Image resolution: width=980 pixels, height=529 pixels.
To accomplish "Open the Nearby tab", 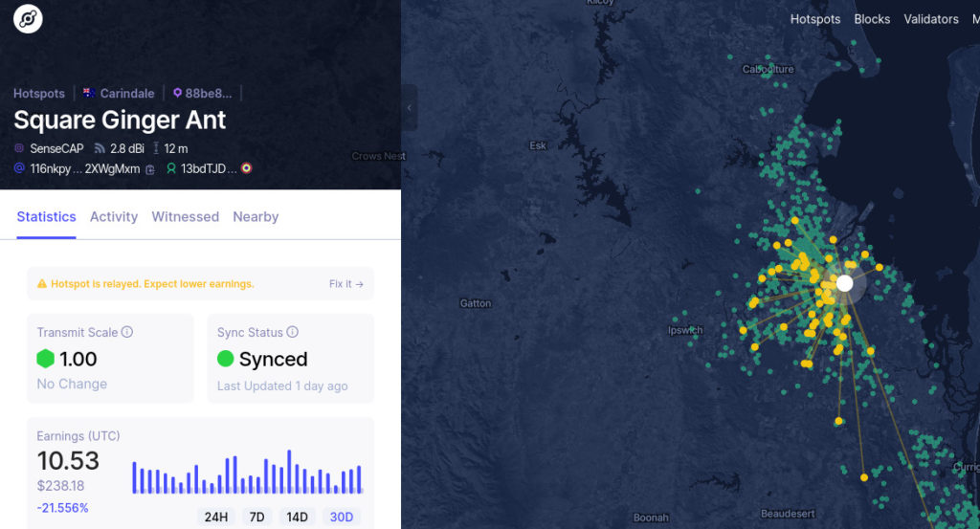I will coord(256,217).
